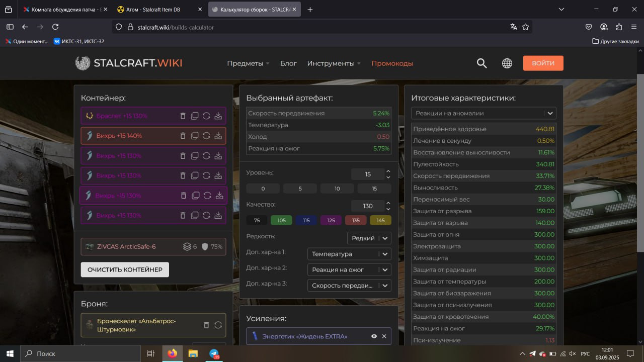Remove the Энергетик «Жидень EXTRA» boost
This screenshot has height=362, width=644.
tap(384, 336)
